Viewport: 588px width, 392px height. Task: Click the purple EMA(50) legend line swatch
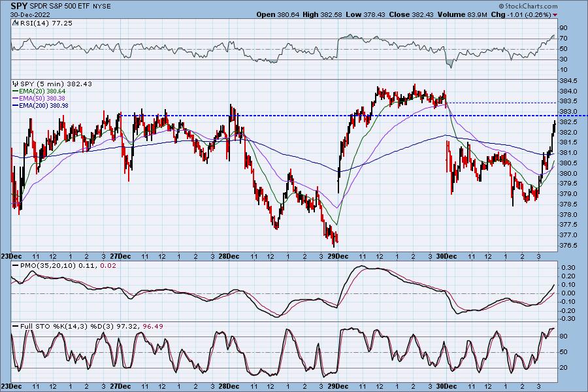pyautogui.click(x=16, y=98)
